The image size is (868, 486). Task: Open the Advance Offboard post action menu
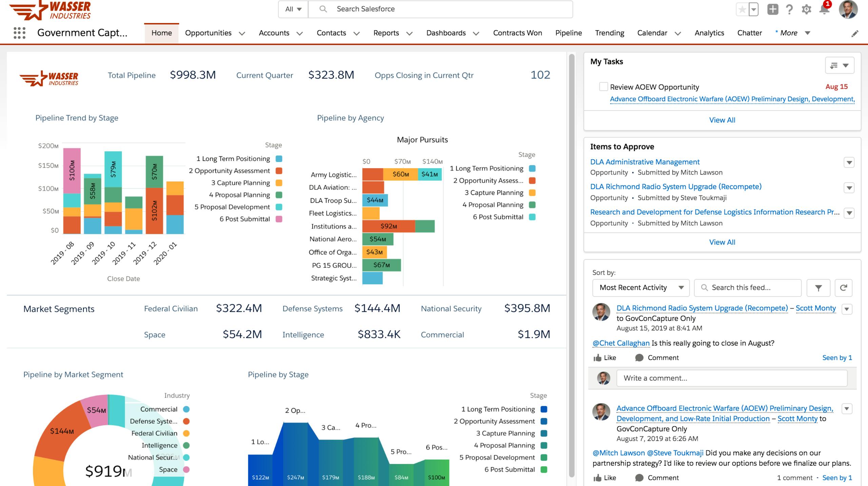[847, 409]
